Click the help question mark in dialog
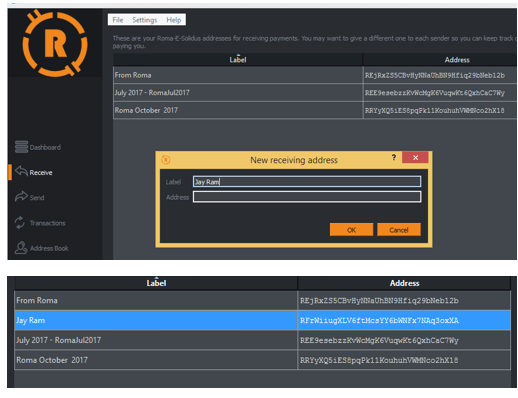 click(x=394, y=157)
